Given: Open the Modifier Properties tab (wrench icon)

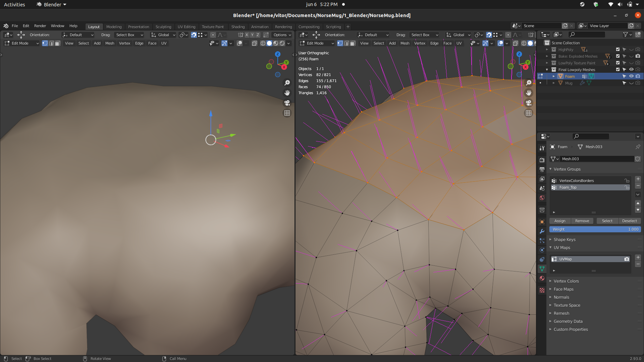Looking at the screenshot, I should (x=542, y=231).
